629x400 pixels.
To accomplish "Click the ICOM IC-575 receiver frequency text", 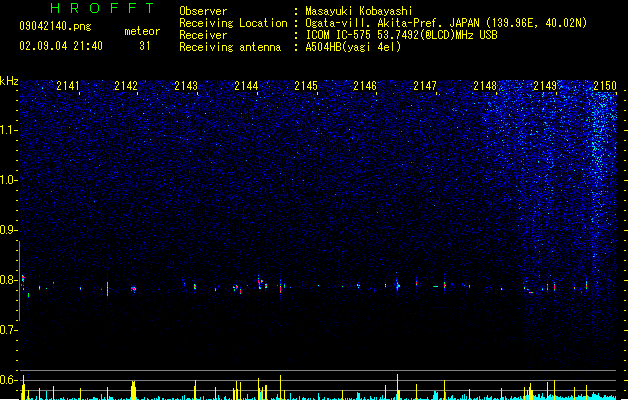I will click(x=402, y=35).
